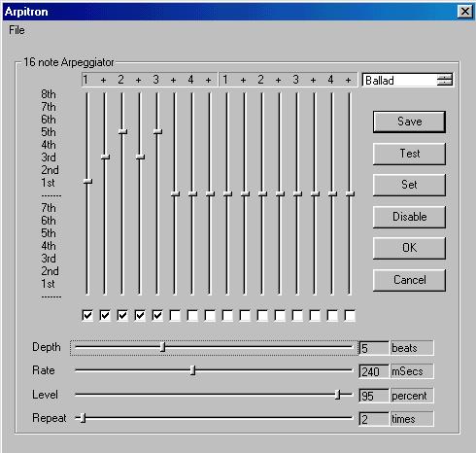Click the Save button
This screenshot has height=453, width=476.
(x=409, y=122)
